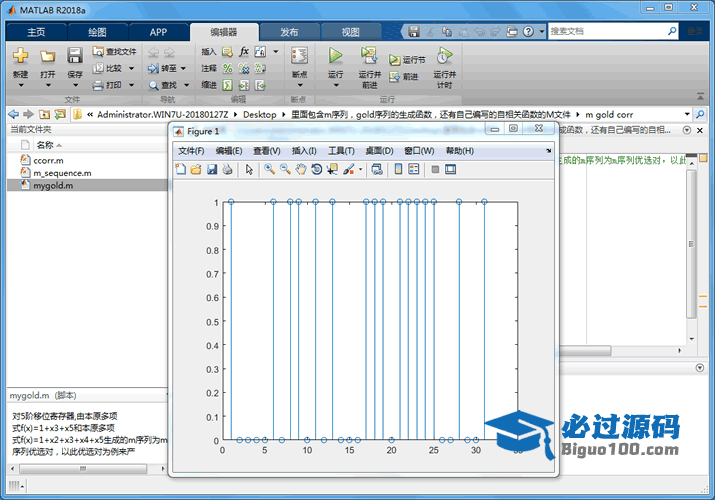Click in the search documentation (搜索文档) field

610,31
